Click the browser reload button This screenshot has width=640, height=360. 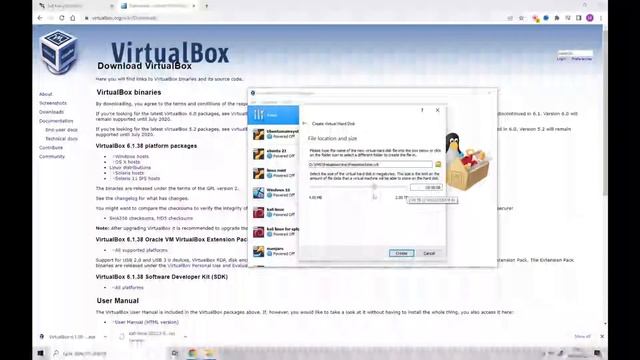point(62,18)
